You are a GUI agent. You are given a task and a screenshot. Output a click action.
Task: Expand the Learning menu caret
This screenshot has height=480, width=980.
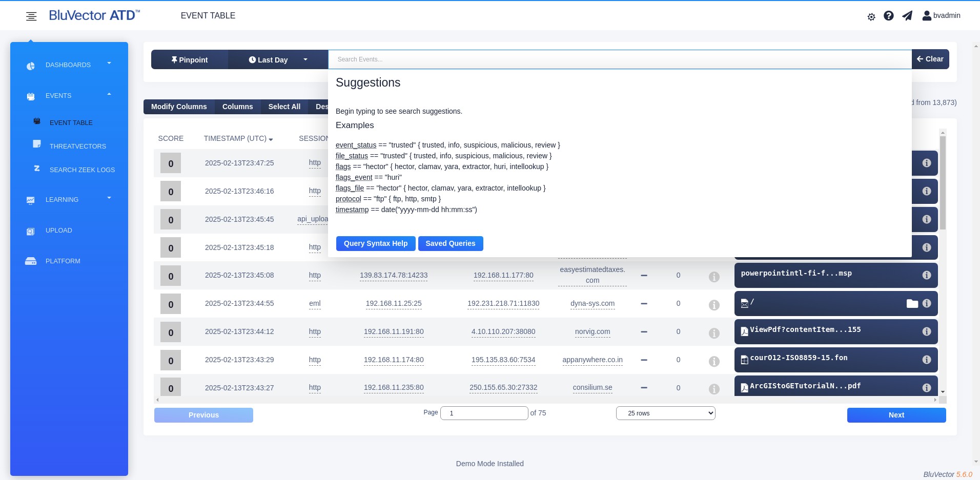coord(109,198)
